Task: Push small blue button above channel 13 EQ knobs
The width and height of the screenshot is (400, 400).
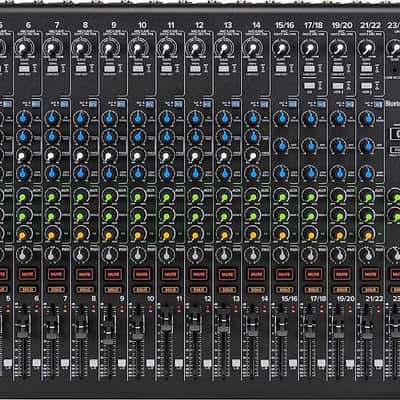Action: (x=236, y=104)
